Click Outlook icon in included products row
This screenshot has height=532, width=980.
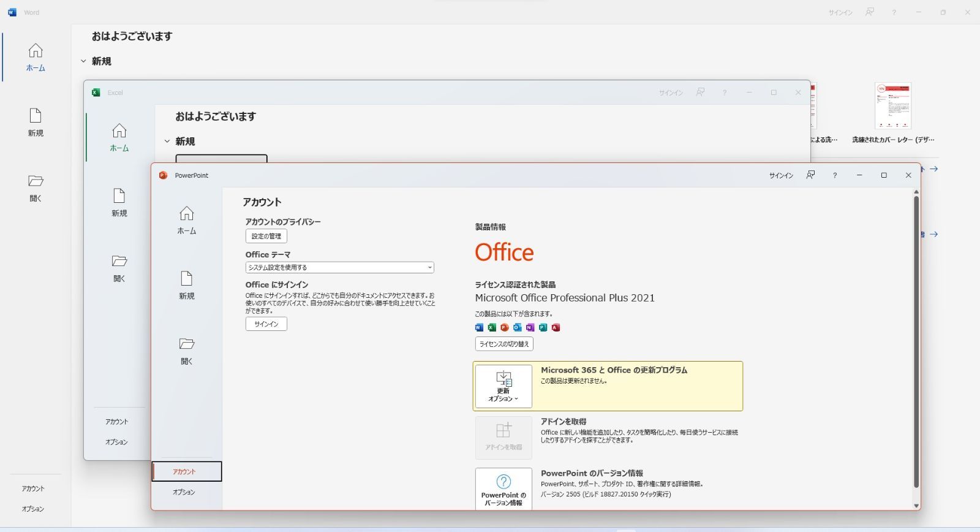point(518,327)
